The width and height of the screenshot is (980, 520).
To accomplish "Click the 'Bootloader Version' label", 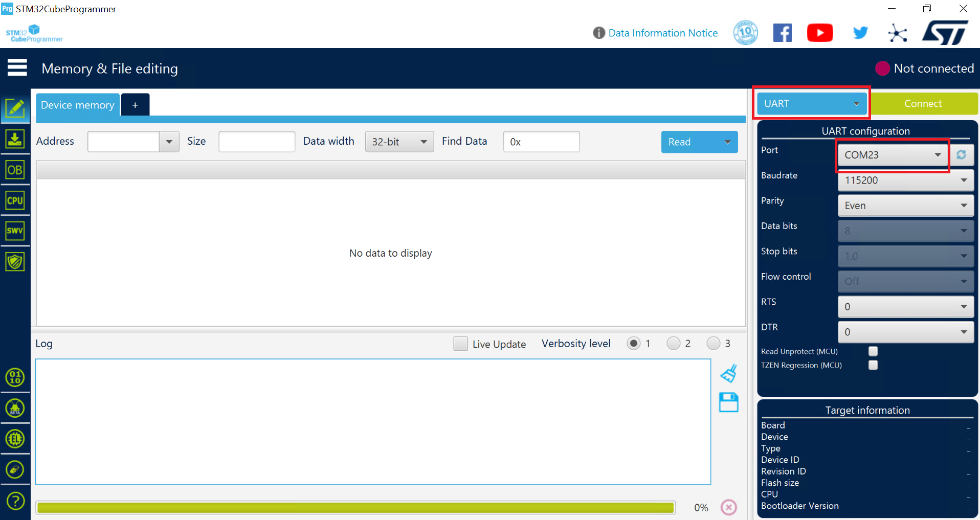I will click(799, 506).
